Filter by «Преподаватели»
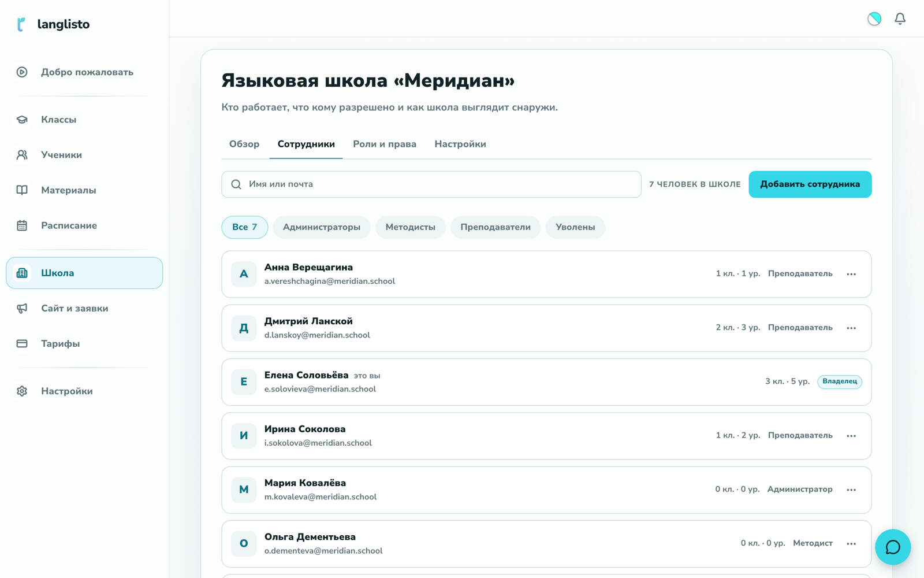Image resolution: width=924 pixels, height=578 pixels. point(495,227)
